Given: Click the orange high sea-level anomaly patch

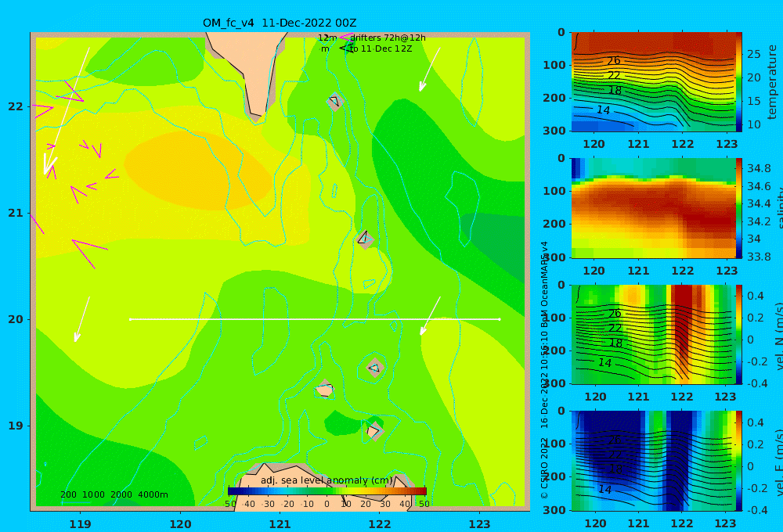Looking at the screenshot, I should tap(197, 170).
